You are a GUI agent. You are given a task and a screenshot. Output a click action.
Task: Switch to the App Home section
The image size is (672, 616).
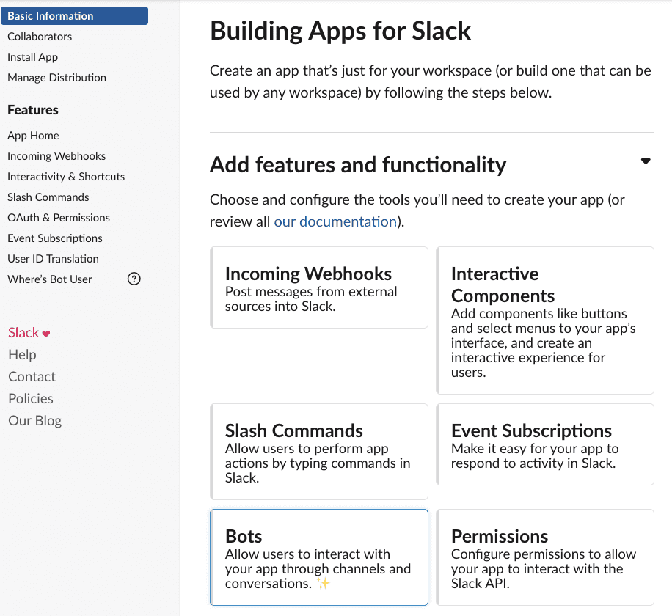pos(33,135)
